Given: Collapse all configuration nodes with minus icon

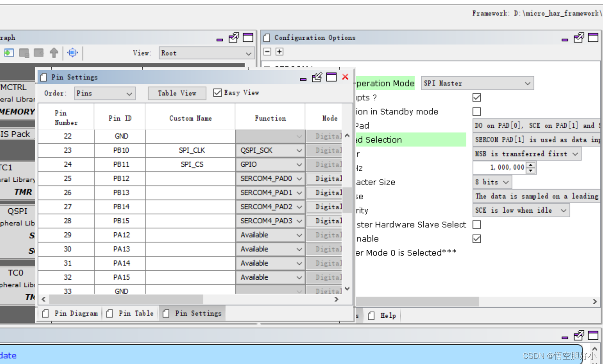Looking at the screenshot, I should [267, 52].
